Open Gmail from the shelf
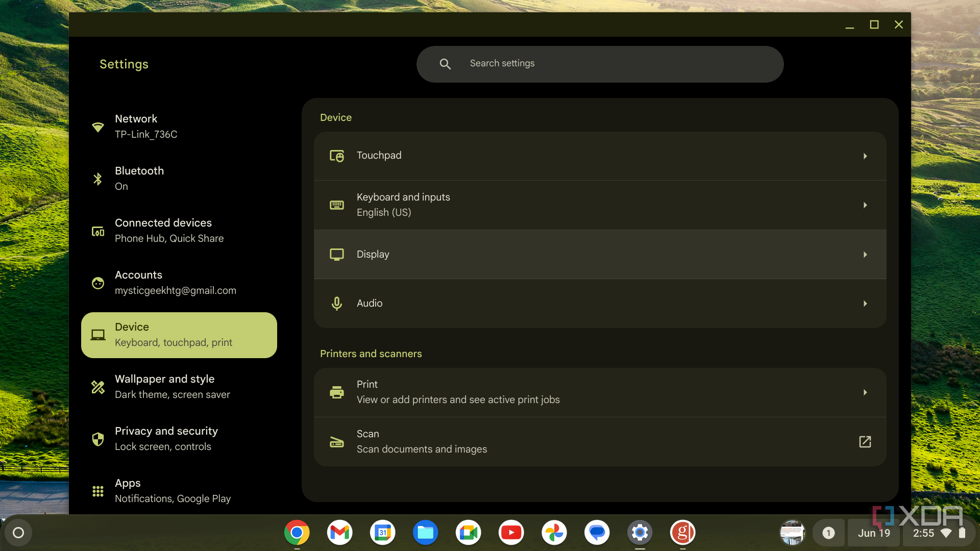 pyautogui.click(x=339, y=533)
